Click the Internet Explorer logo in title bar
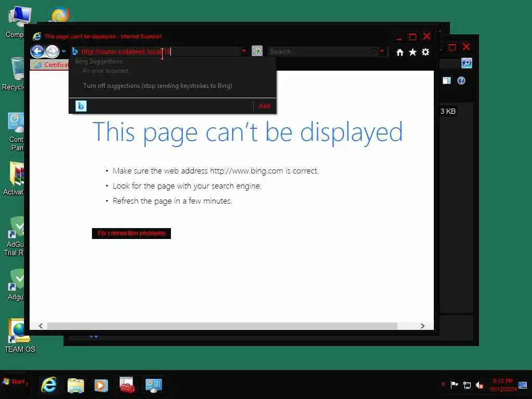 37,36
